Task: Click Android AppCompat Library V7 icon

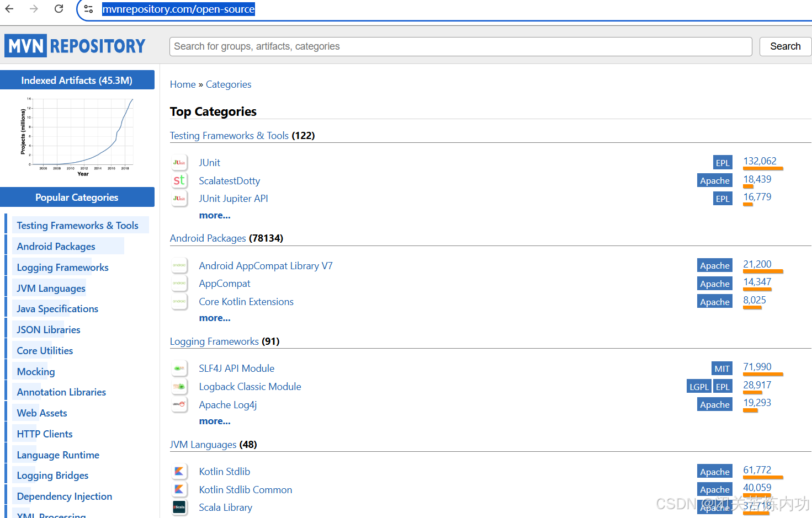Action: click(179, 265)
